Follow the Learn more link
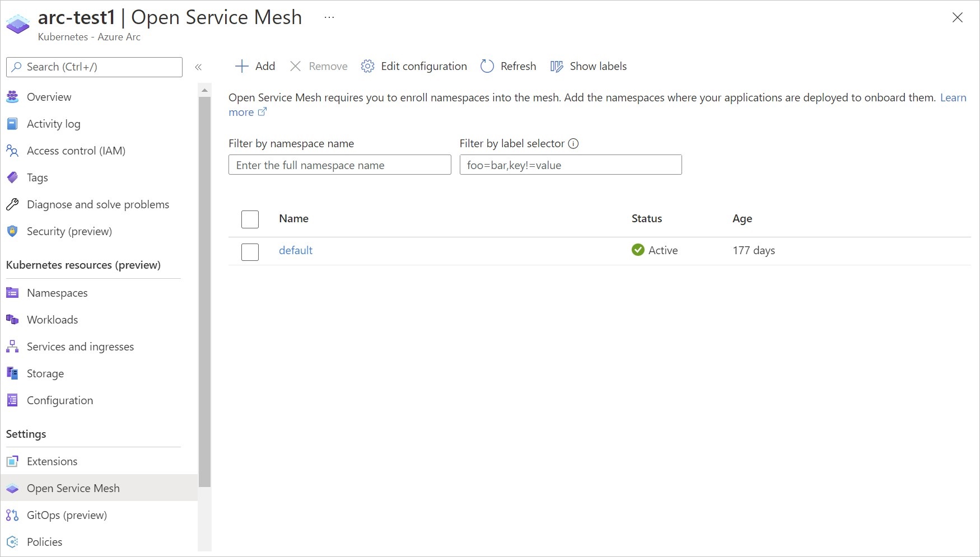Viewport: 980px width, 557px height. pyautogui.click(x=953, y=97)
